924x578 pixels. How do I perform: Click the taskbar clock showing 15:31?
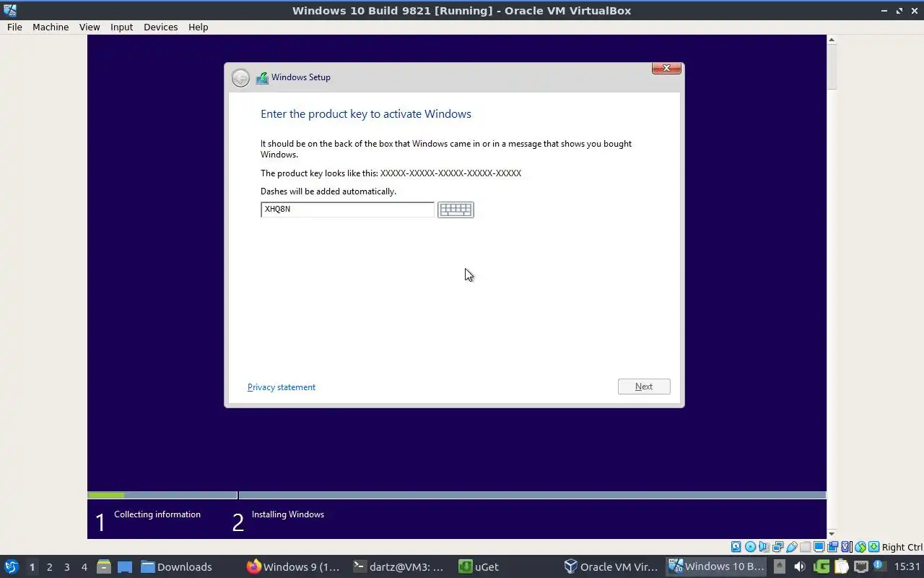coord(907,566)
